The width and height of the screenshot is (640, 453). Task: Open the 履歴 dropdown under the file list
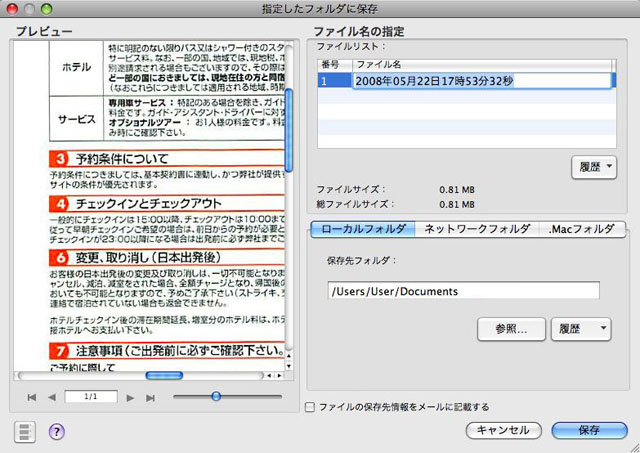(595, 166)
